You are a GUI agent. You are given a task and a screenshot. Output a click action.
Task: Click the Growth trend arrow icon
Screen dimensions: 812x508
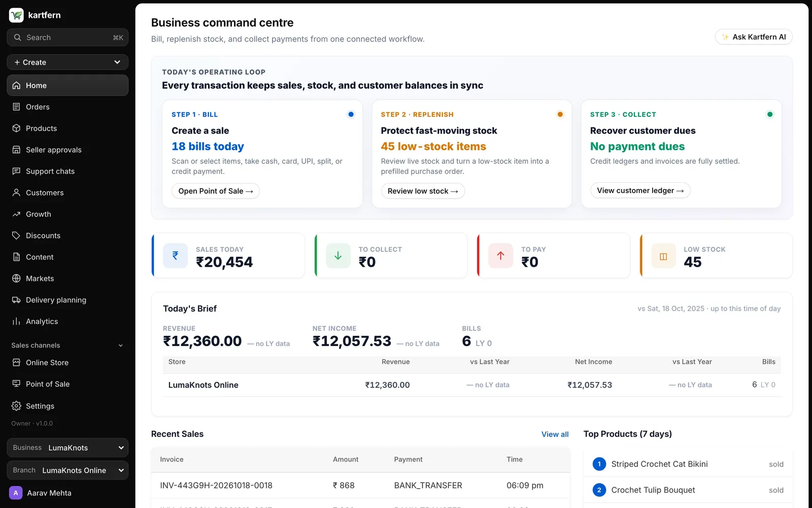(16, 214)
